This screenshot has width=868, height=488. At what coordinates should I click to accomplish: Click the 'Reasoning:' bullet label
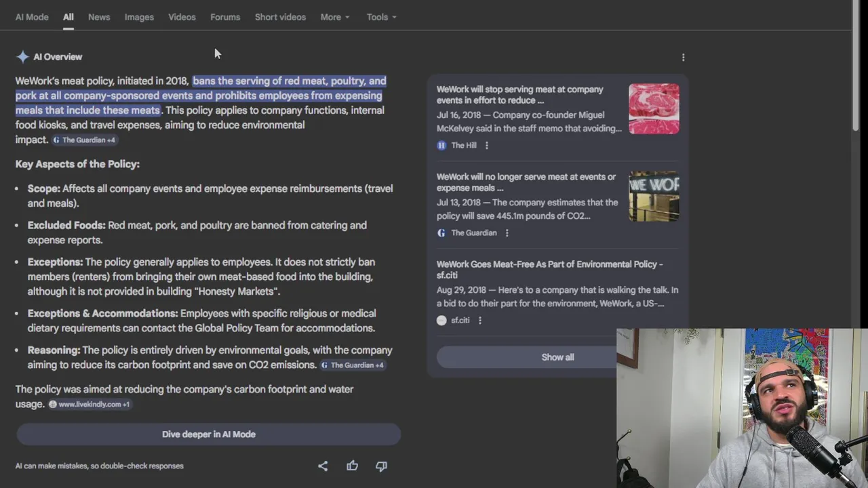[x=54, y=350]
